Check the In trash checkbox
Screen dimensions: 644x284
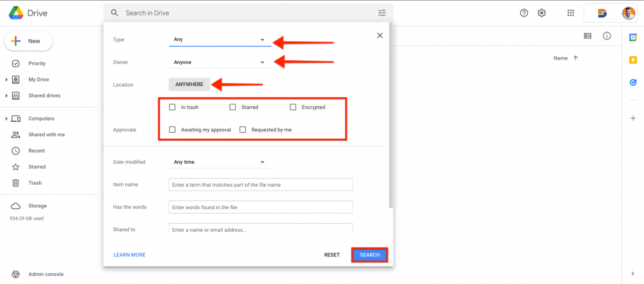point(172,107)
